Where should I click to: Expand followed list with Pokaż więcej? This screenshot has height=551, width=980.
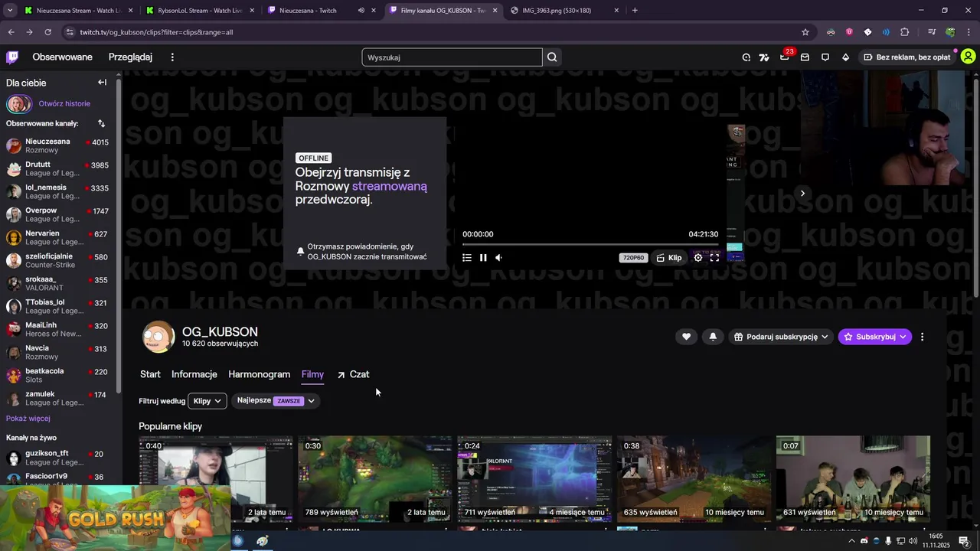click(x=28, y=419)
